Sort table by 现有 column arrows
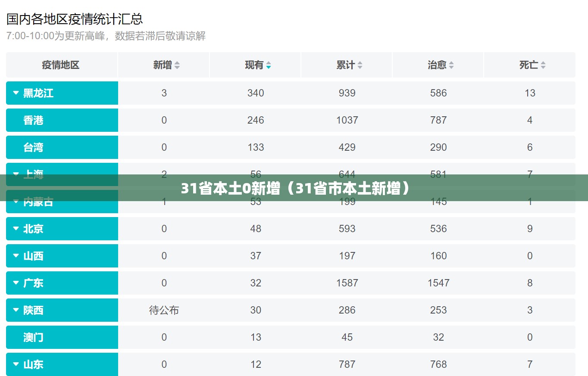Image resolution: width=588 pixels, height=376 pixels. [269, 65]
